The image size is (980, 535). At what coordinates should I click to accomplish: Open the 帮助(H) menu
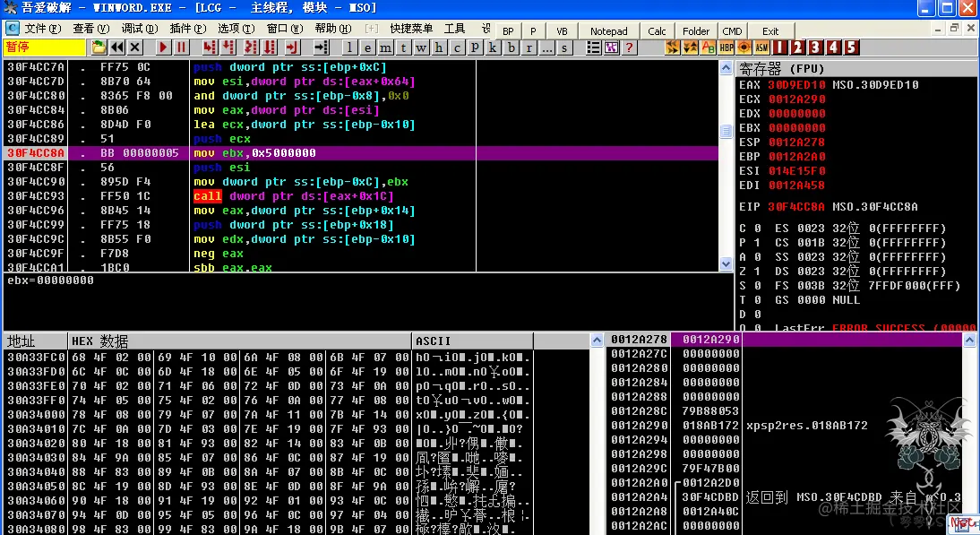click(333, 29)
